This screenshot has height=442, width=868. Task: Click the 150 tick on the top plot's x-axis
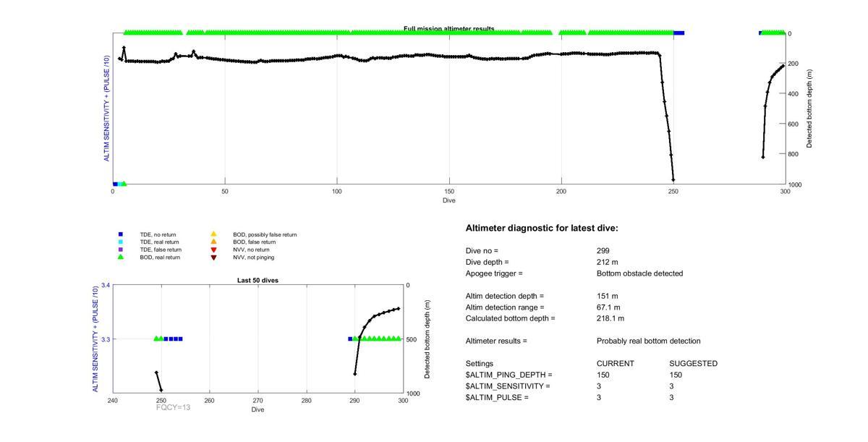tap(449, 191)
